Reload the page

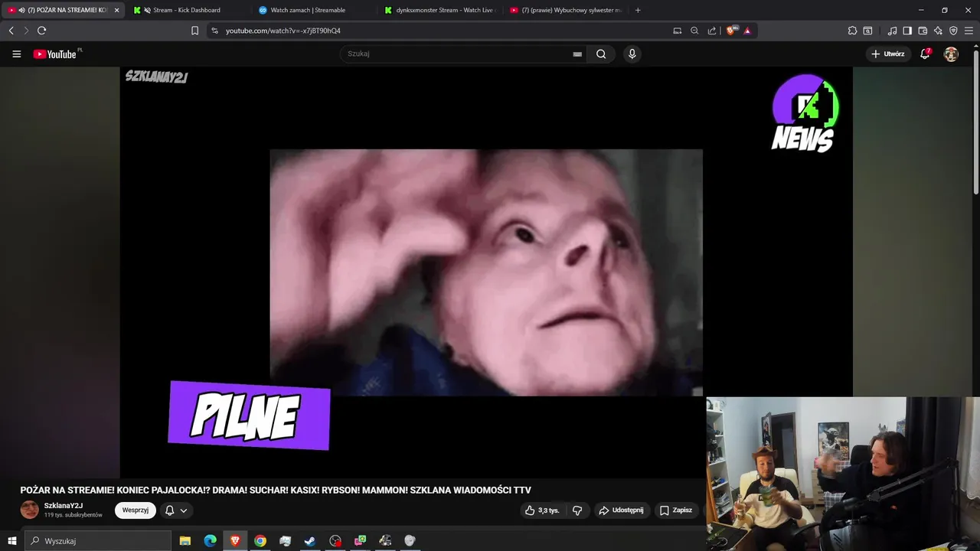(x=41, y=31)
